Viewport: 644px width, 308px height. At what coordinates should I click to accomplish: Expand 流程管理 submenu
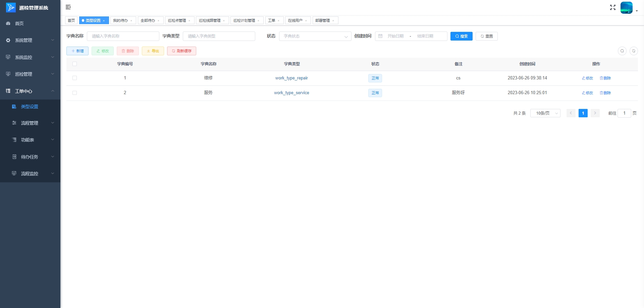click(30, 123)
